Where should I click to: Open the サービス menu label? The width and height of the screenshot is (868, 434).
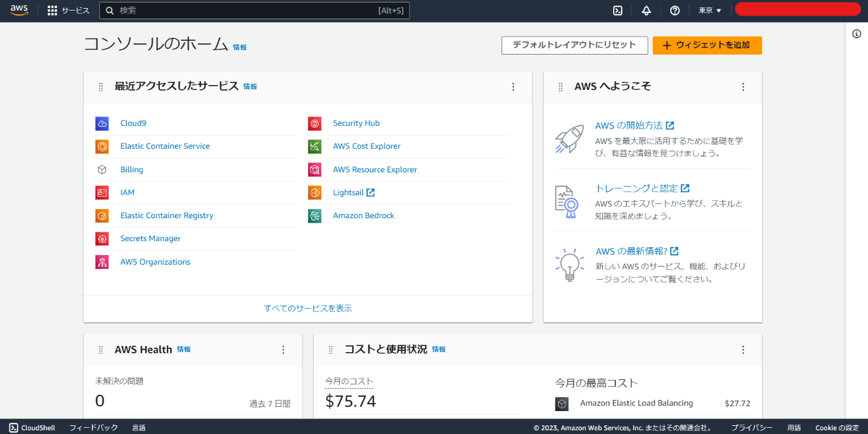[75, 11]
